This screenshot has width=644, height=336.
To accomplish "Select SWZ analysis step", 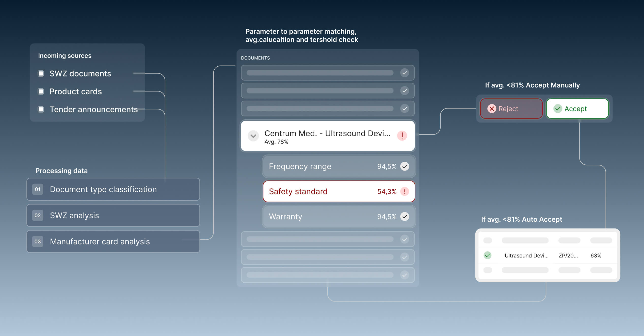I will coord(113,215).
